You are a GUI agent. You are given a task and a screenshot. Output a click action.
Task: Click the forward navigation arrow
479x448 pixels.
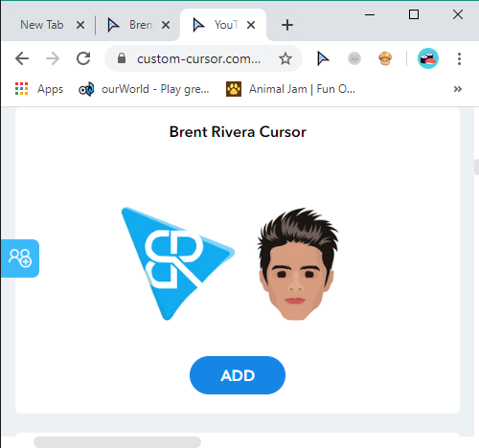point(53,58)
